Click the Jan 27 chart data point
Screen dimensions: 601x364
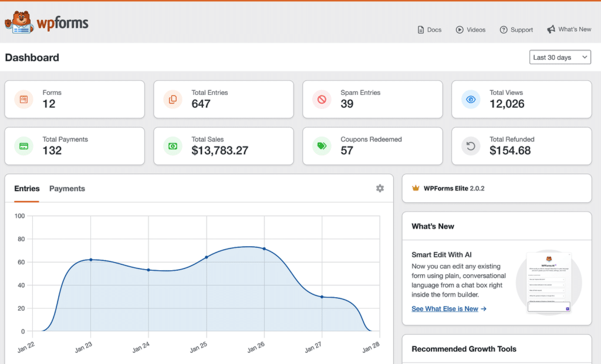(x=322, y=297)
